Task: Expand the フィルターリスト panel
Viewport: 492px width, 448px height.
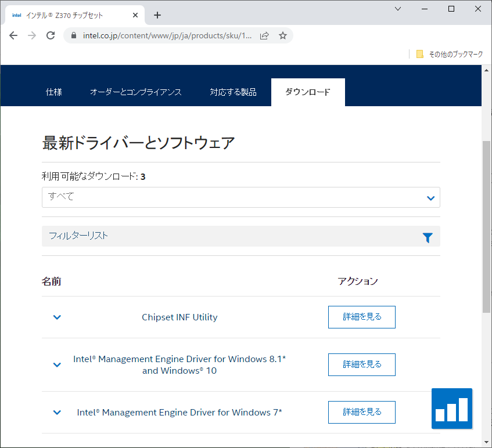Action: (x=241, y=236)
